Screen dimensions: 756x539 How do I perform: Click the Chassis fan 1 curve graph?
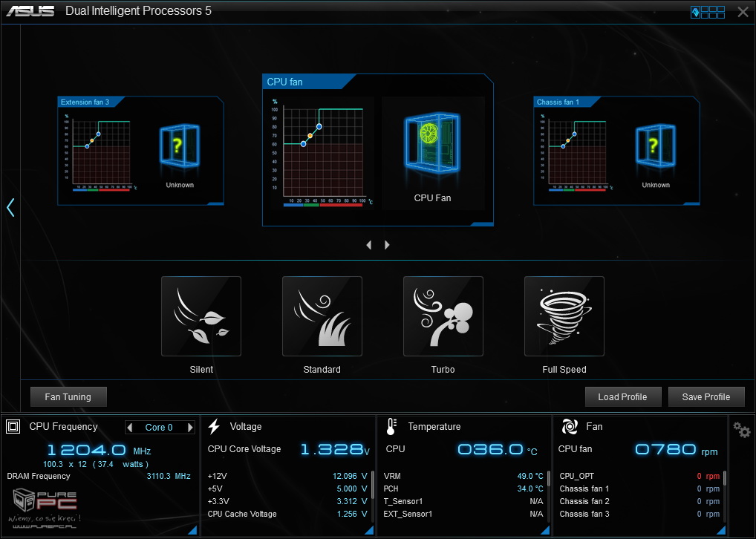pos(577,152)
